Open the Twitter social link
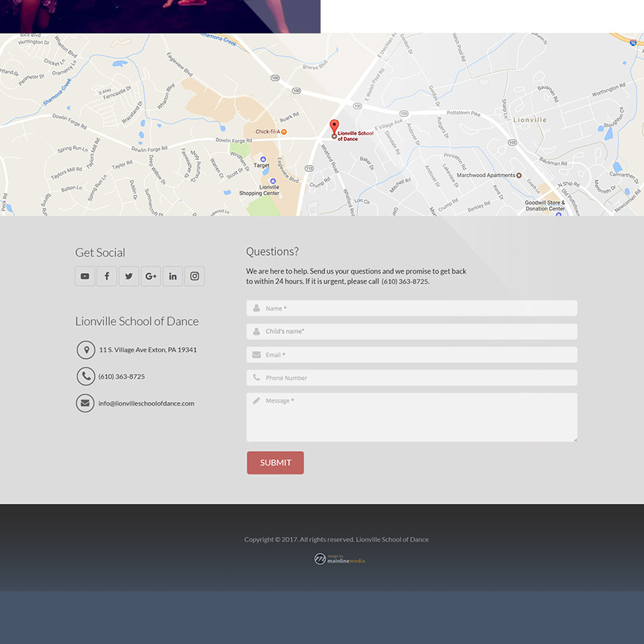 pos(129,276)
